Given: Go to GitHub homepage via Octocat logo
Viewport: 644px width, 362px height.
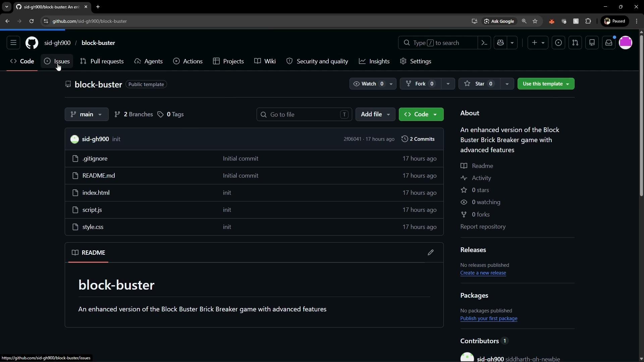Looking at the screenshot, I should (x=32, y=43).
